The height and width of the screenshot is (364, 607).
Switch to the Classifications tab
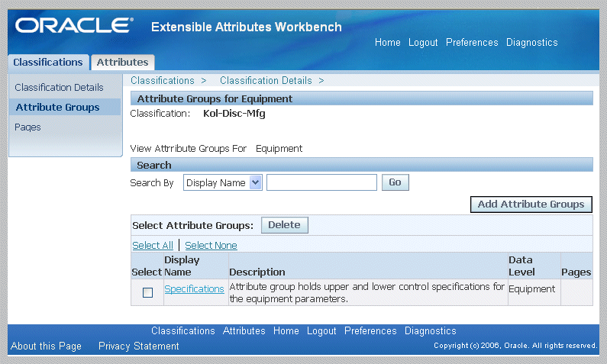48,63
